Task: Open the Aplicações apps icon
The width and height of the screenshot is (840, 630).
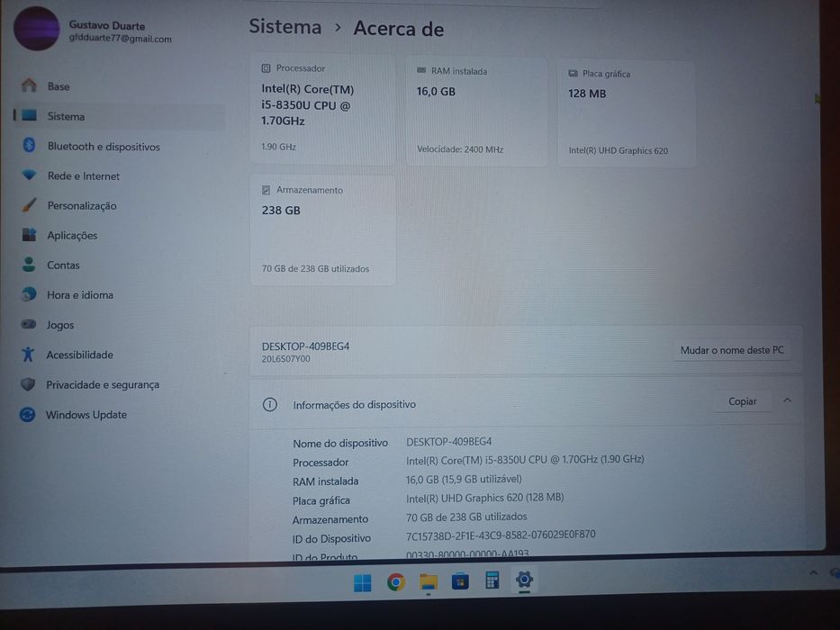Action: click(x=29, y=234)
